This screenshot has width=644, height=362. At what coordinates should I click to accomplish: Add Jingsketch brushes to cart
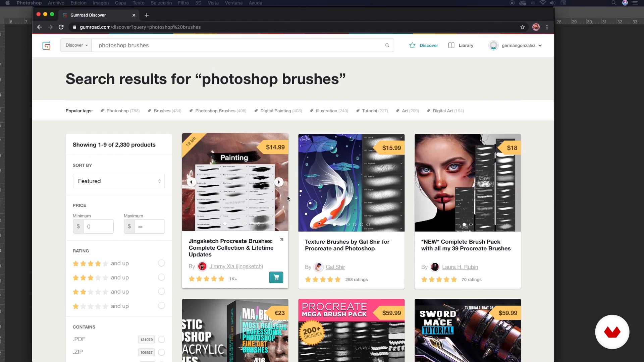pyautogui.click(x=276, y=277)
